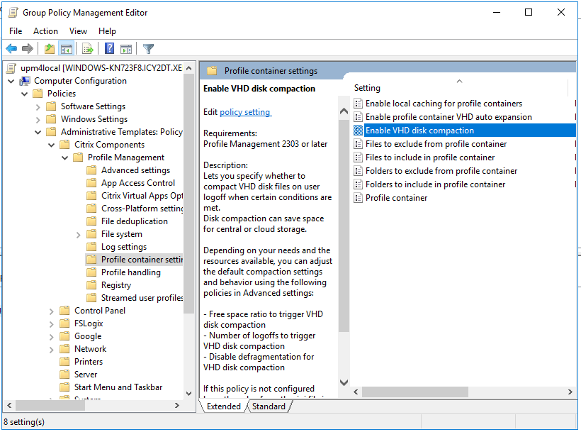The width and height of the screenshot is (581, 432).
Task: Click the Export list toolbar icon
Action: [88, 49]
